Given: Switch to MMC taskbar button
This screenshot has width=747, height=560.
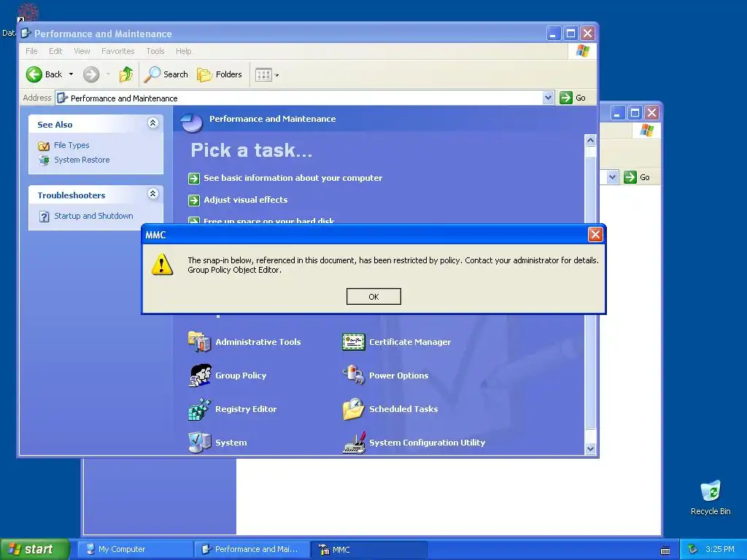Looking at the screenshot, I should [368, 549].
